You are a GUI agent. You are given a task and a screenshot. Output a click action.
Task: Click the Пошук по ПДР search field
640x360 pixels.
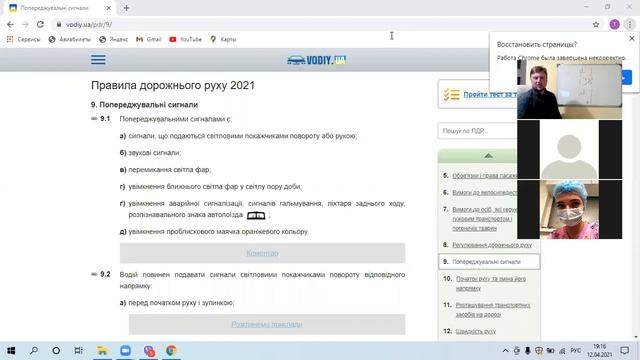click(x=478, y=131)
